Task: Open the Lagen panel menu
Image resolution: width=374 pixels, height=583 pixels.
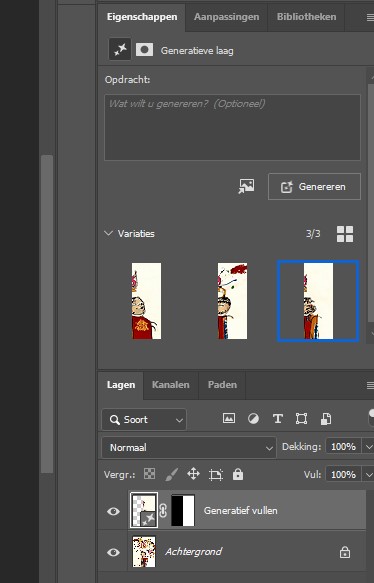Action: (x=370, y=385)
